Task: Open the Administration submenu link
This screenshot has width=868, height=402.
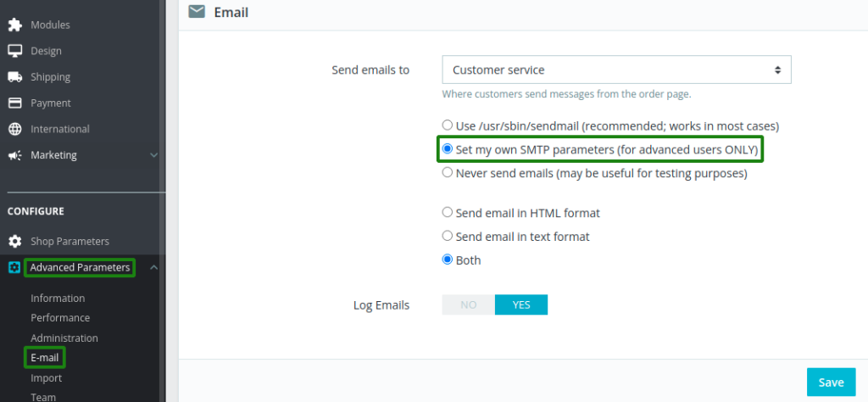Action: (64, 338)
